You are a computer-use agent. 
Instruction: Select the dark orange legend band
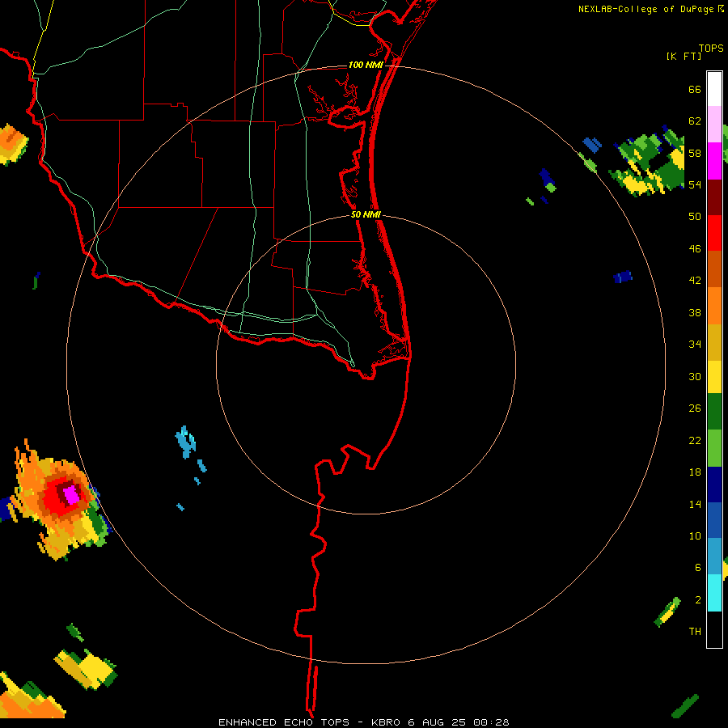pyautogui.click(x=714, y=269)
